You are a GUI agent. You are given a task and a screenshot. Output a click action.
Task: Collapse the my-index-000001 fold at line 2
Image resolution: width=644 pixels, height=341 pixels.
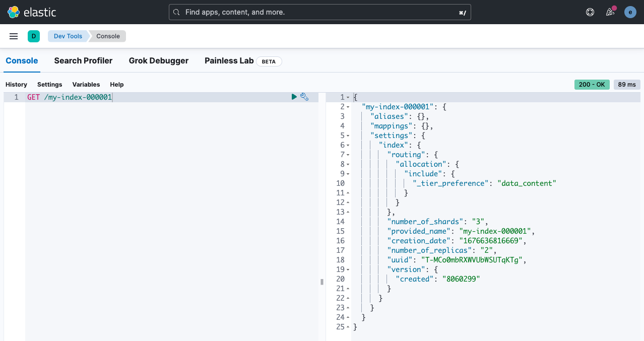pos(348,107)
